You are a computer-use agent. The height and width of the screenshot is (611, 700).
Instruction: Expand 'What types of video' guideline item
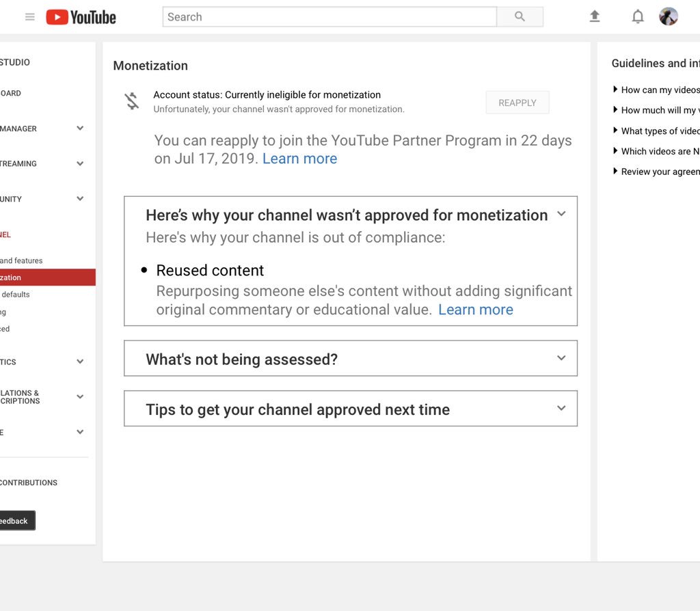(656, 131)
